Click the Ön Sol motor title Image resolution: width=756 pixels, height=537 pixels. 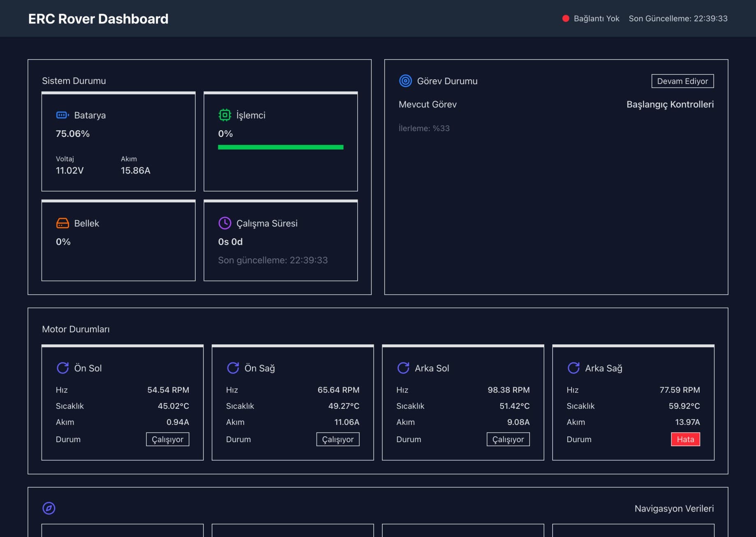pyautogui.click(x=88, y=368)
